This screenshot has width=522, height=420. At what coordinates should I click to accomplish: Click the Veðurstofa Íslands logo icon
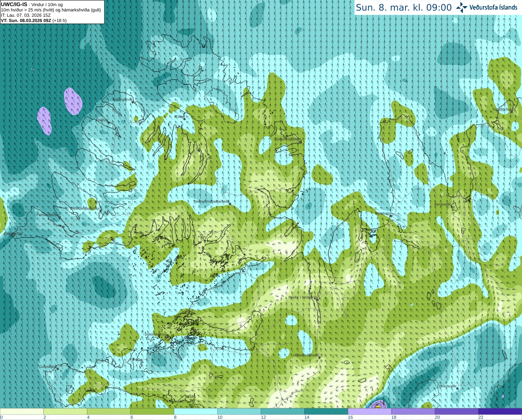(x=462, y=7)
